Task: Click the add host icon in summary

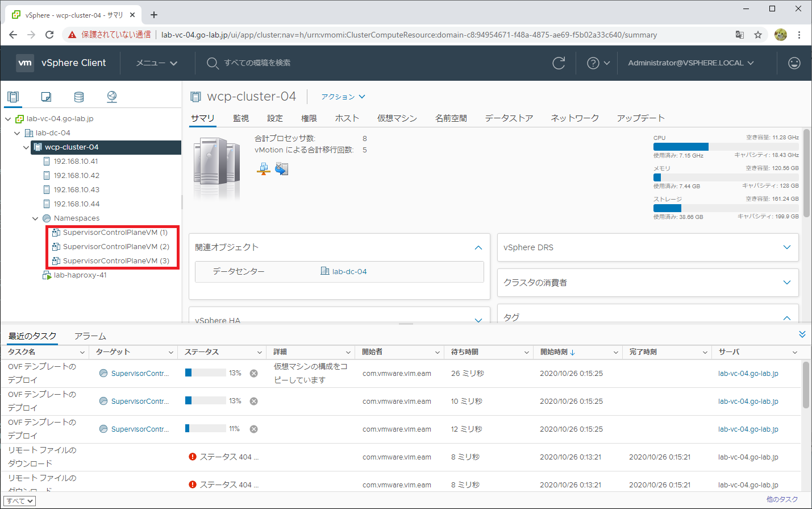Action: (x=264, y=169)
